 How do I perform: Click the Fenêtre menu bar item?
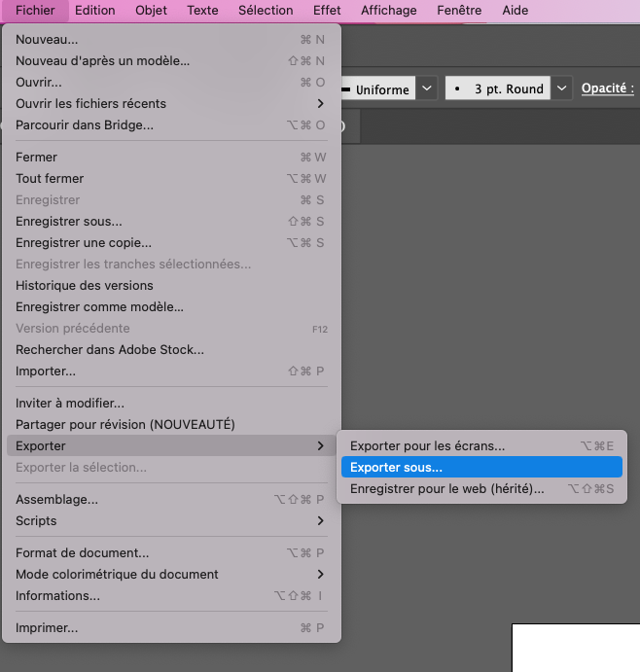click(x=459, y=11)
